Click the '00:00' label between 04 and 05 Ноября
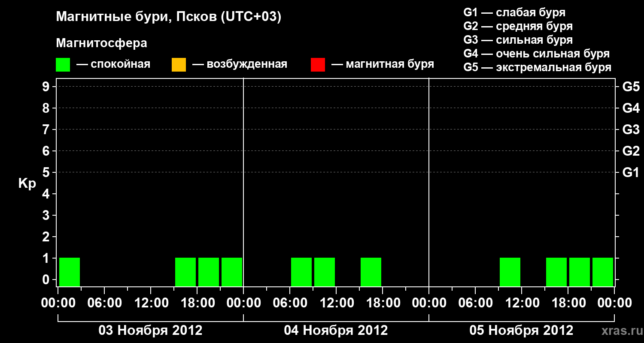Viewport: 644px width, 343px height. click(429, 303)
